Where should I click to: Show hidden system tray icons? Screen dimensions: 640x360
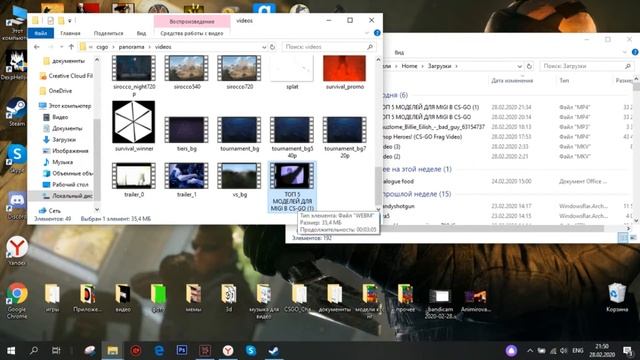tap(530, 351)
